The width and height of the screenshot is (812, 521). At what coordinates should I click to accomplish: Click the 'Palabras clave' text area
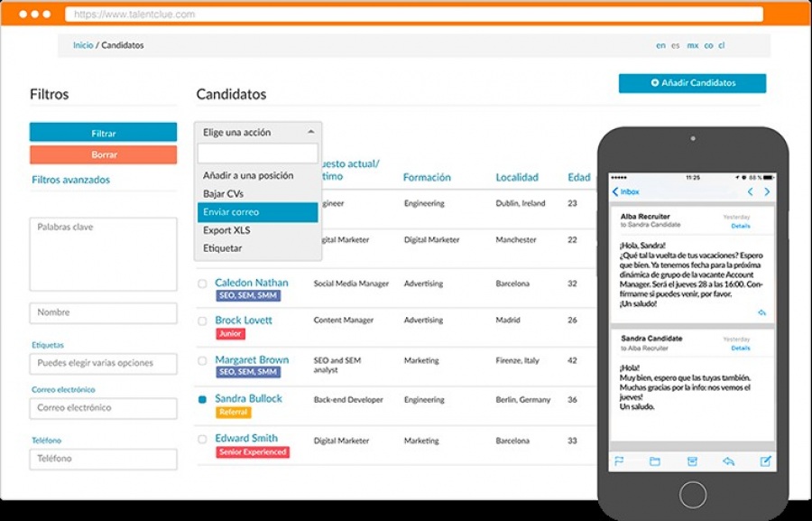coord(103,253)
